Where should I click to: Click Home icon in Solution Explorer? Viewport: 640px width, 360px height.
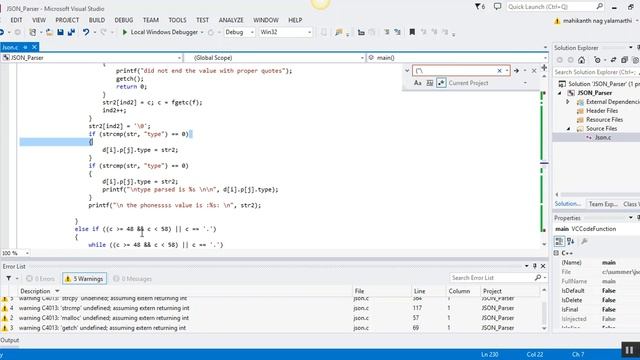(x=581, y=60)
